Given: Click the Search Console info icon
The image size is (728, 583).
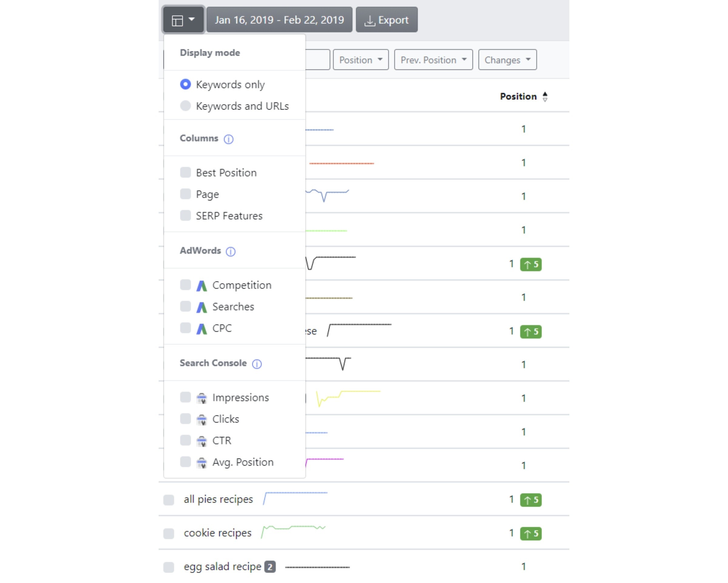Looking at the screenshot, I should pyautogui.click(x=257, y=364).
